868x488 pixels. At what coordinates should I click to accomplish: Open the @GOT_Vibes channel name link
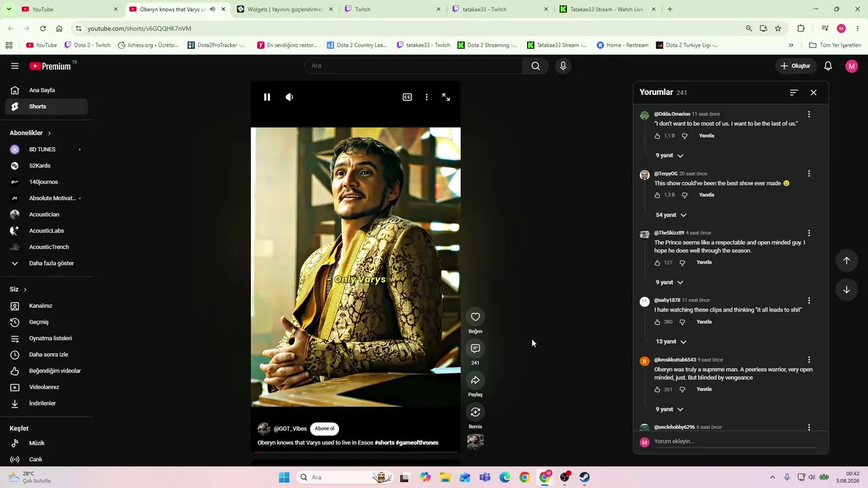pyautogui.click(x=290, y=428)
